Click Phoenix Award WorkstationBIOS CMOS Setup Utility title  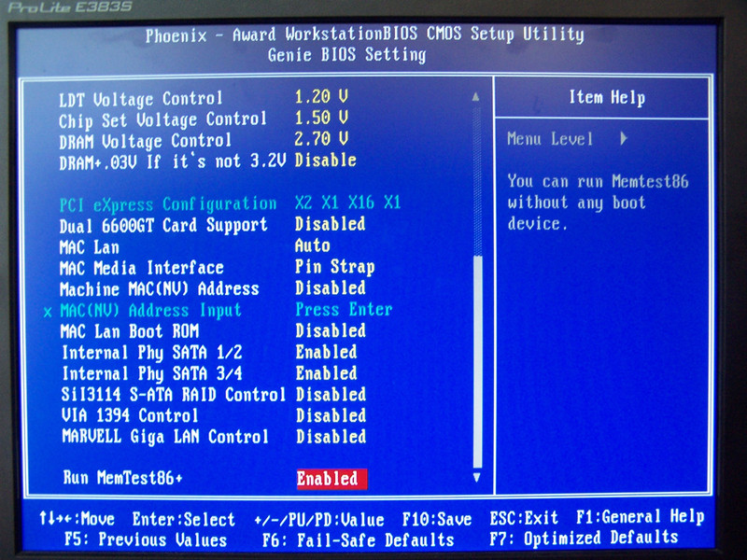[x=364, y=35]
